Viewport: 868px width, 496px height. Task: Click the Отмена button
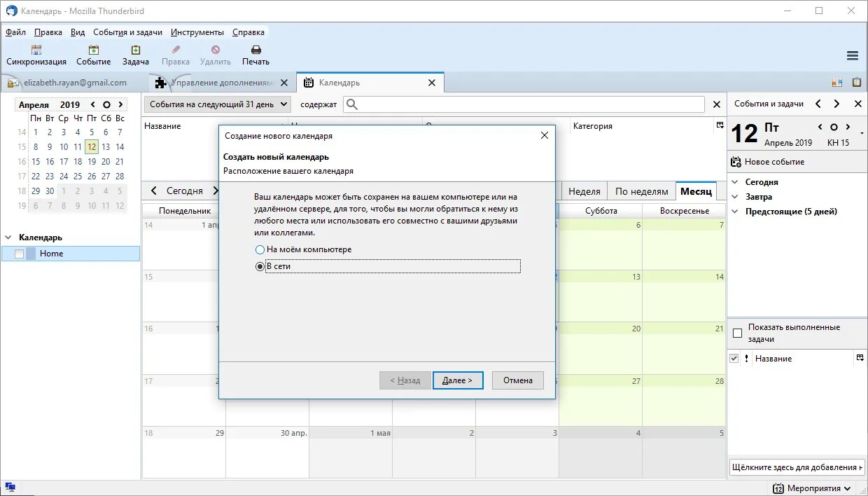(518, 380)
